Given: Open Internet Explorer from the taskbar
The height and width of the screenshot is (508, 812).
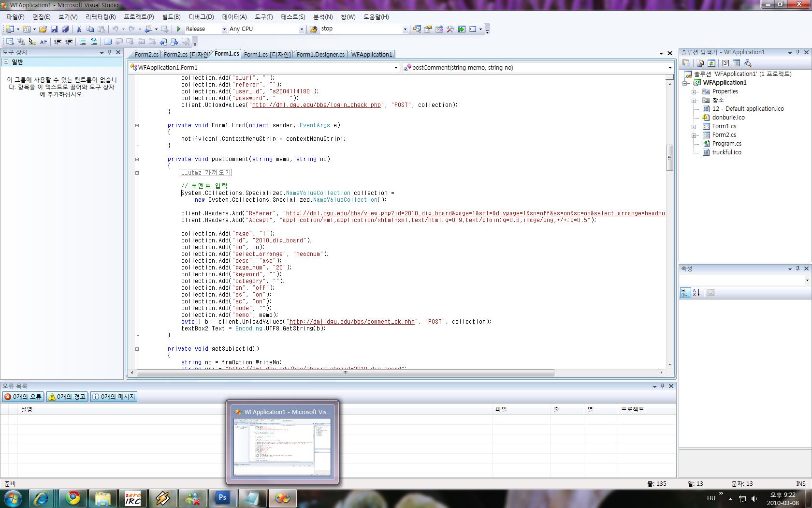Looking at the screenshot, I should pos(42,498).
